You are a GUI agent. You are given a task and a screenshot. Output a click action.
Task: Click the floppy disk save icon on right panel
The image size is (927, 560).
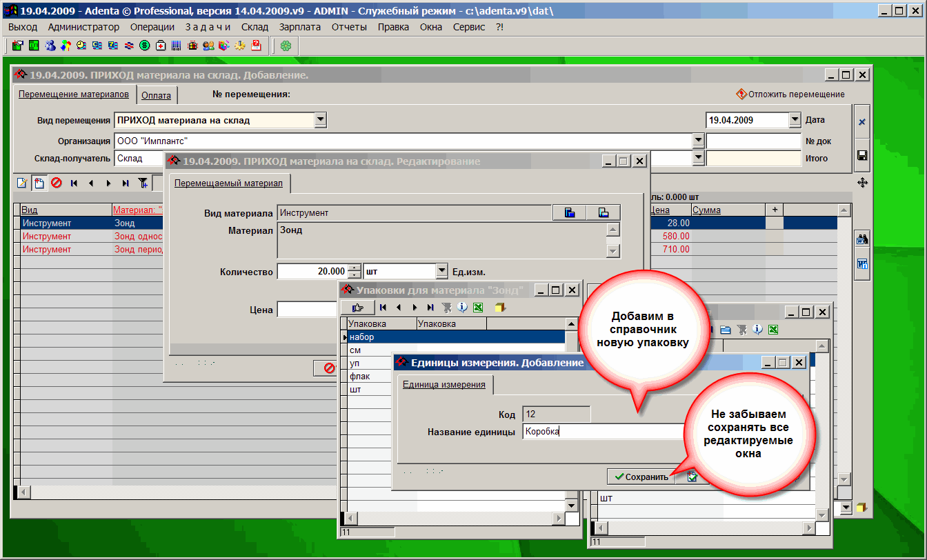[x=861, y=156]
